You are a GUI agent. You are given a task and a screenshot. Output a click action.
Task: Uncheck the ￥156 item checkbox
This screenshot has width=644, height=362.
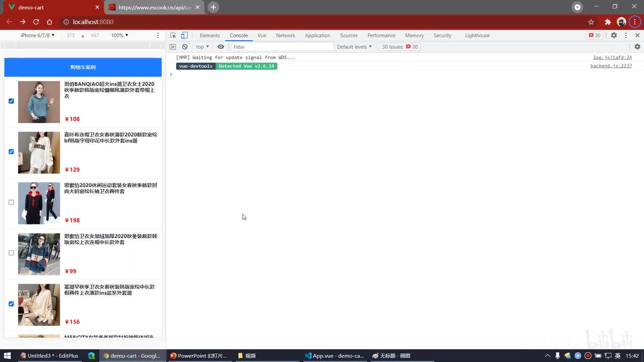point(11,304)
